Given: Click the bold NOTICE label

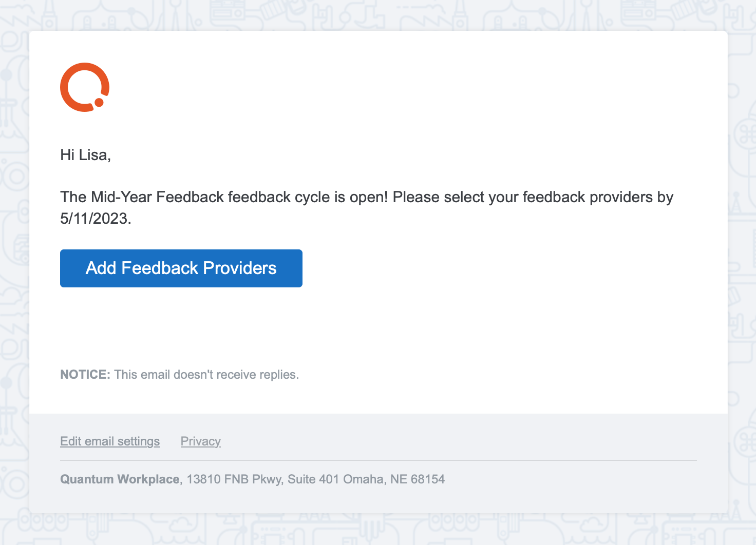Looking at the screenshot, I should tap(85, 375).
